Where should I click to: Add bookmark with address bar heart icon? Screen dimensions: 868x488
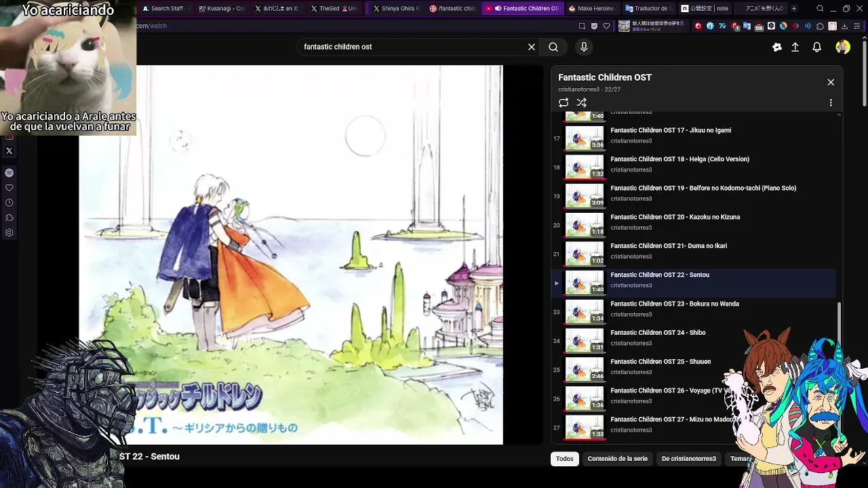(x=606, y=26)
